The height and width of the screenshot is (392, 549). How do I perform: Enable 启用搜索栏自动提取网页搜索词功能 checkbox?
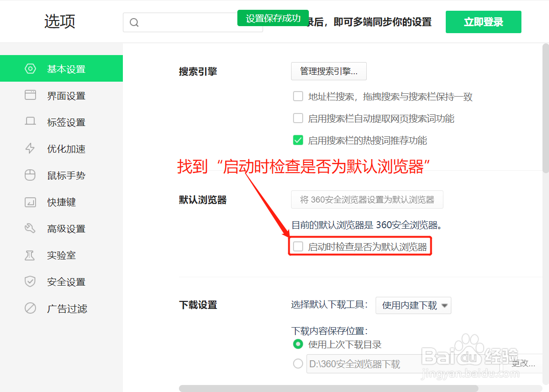(298, 118)
